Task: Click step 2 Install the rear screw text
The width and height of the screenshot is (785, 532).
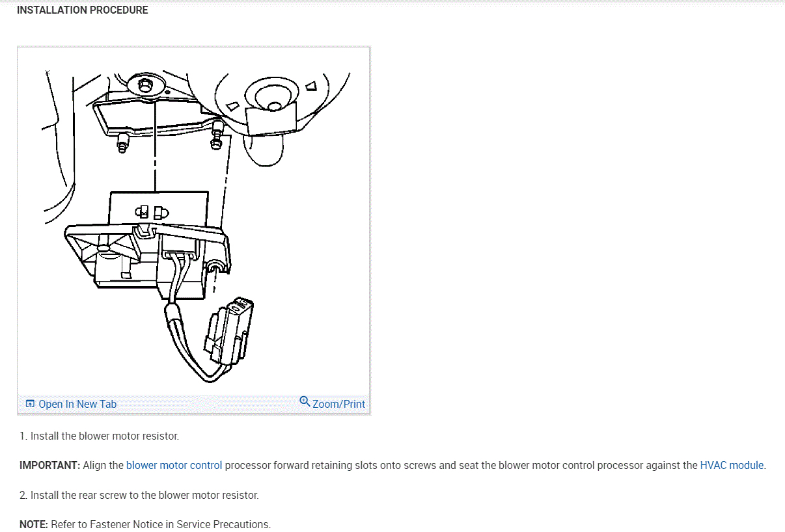Action: tap(139, 495)
